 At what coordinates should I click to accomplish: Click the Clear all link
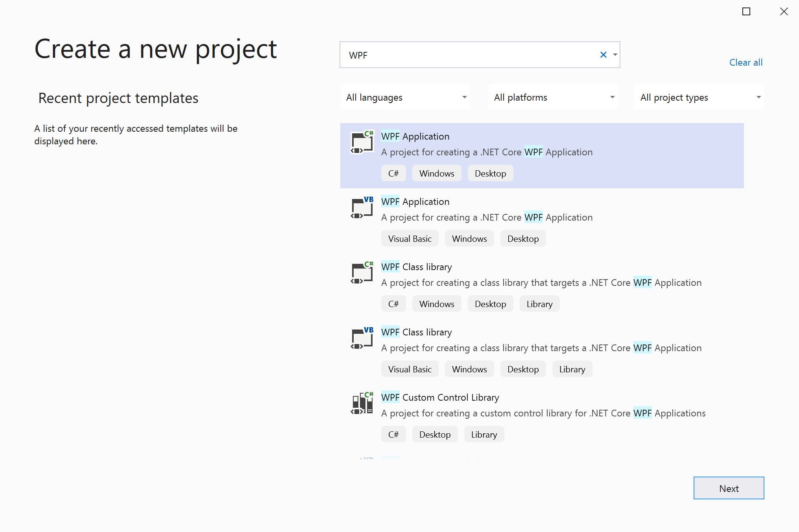point(745,62)
